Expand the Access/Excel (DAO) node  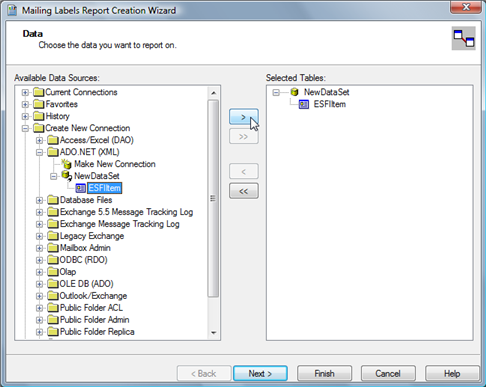(39, 140)
